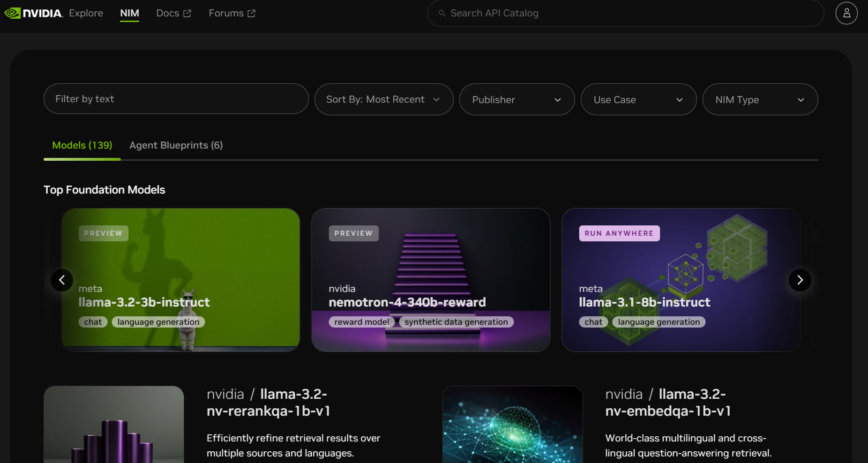The height and width of the screenshot is (463, 868).
Task: Switch to the Agent Blueprints (6) tab
Action: pos(176,145)
